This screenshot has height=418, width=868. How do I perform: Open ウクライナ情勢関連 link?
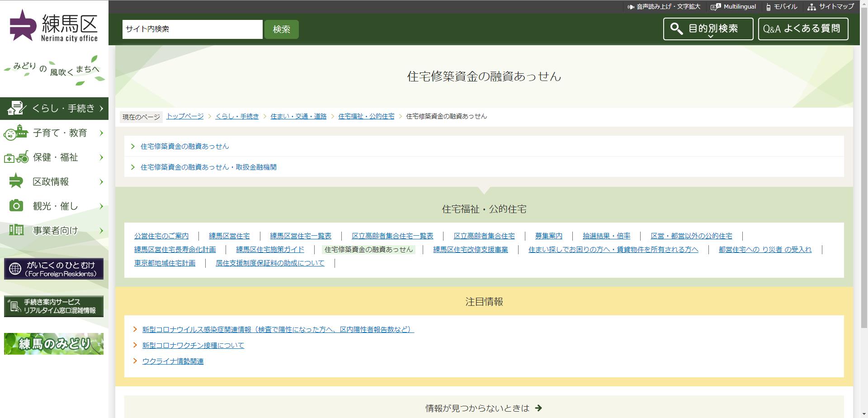[173, 361]
